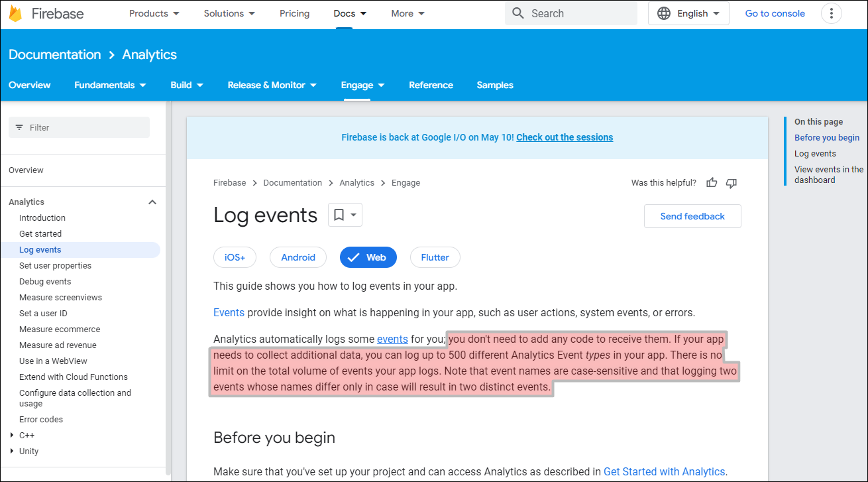868x482 pixels.
Task: Click the globe language icon
Action: (x=664, y=13)
